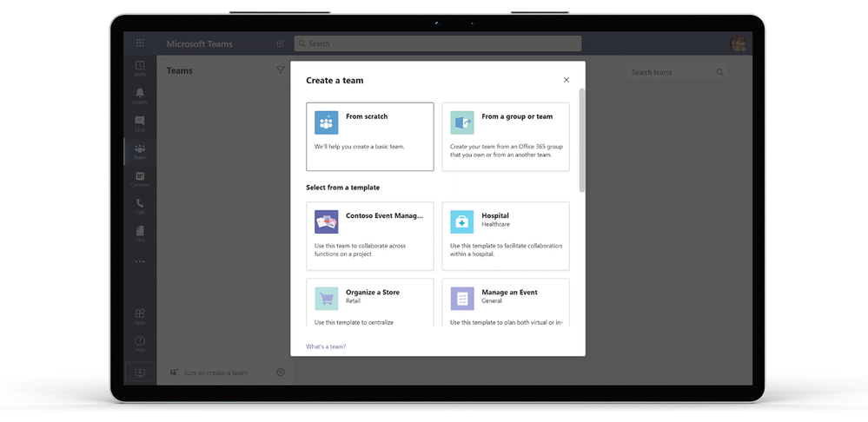Viewport: 868px width, 422px height.
Task: Filter the teams list
Action: click(280, 70)
